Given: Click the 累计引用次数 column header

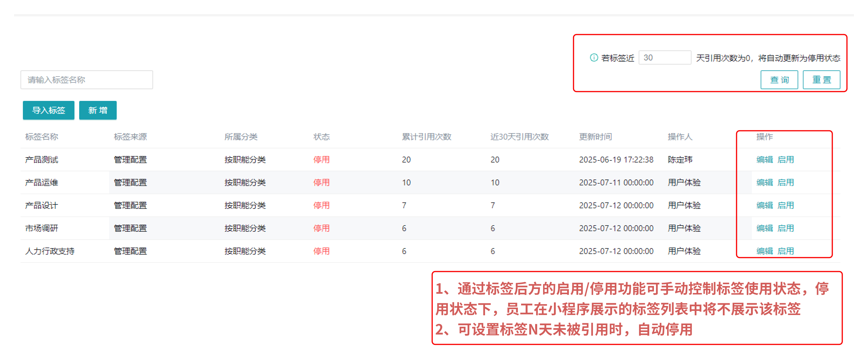Looking at the screenshot, I should [426, 136].
